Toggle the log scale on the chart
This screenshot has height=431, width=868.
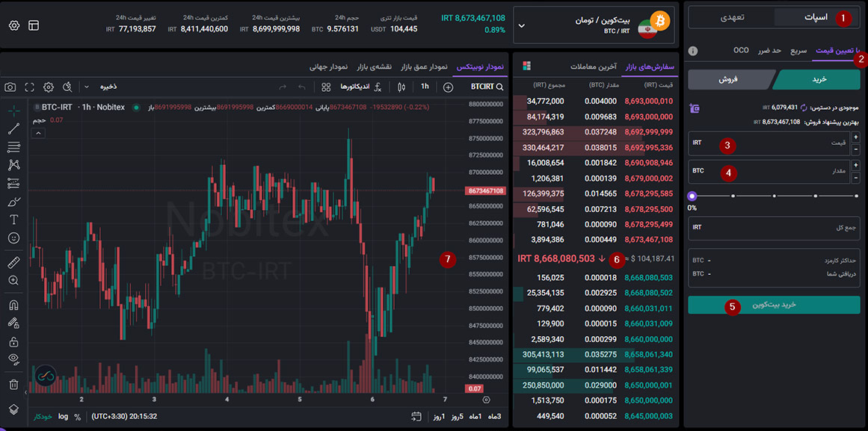63,416
